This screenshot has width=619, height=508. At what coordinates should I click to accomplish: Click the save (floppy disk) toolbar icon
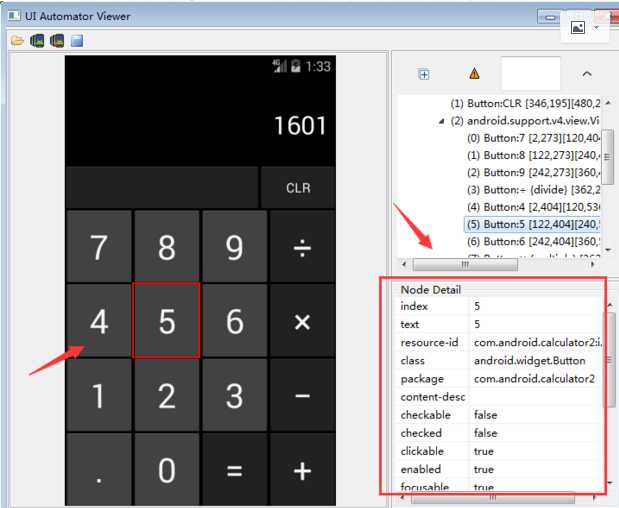[77, 40]
